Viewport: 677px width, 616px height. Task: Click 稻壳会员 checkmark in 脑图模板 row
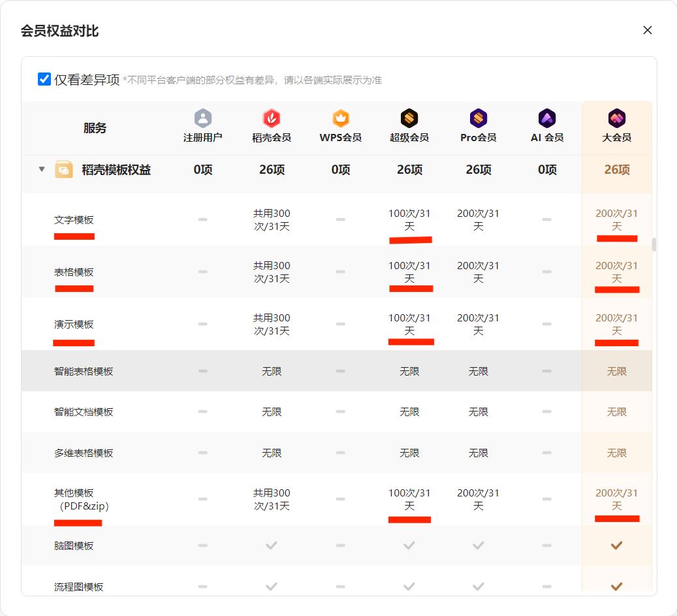point(272,545)
